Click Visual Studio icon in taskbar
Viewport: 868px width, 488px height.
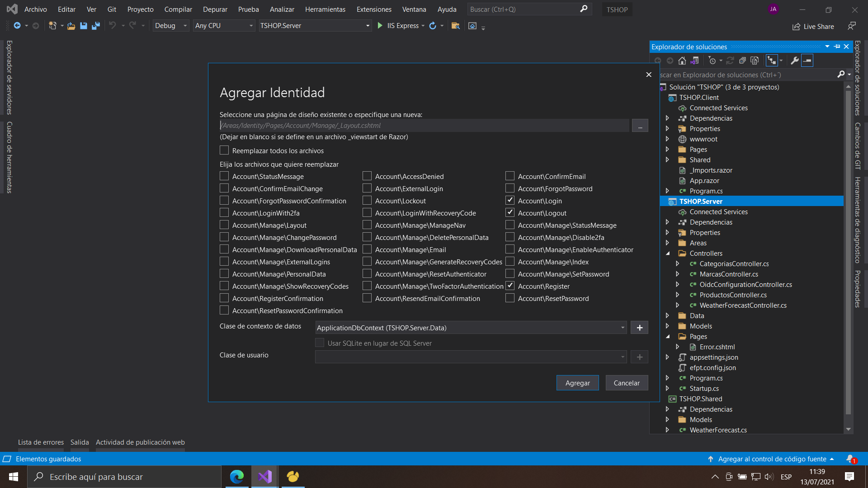[265, 477]
